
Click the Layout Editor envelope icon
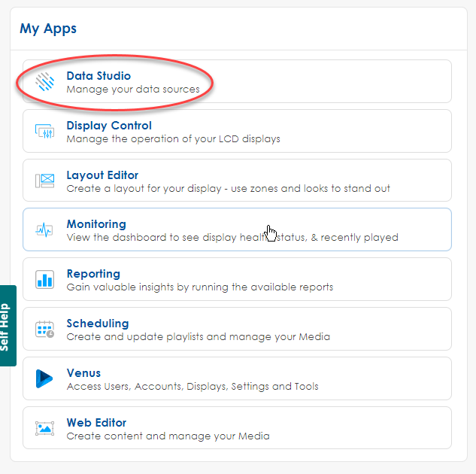coord(45,181)
